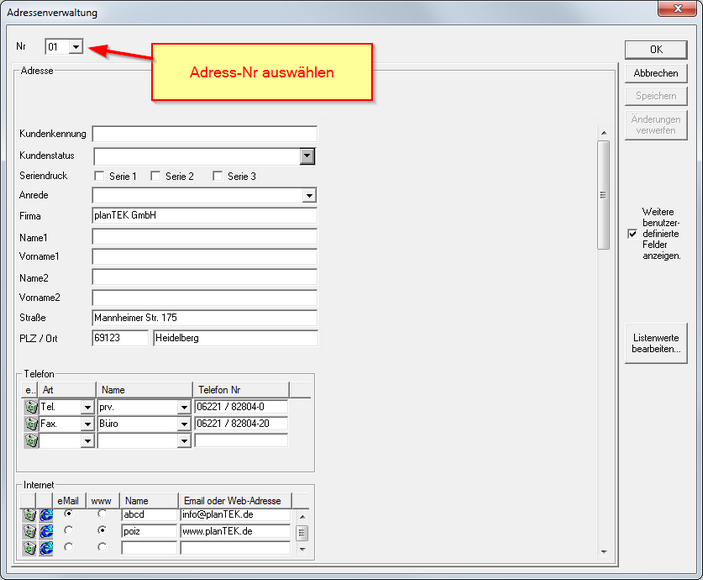Enable the Serie 1 checkbox
This screenshot has height=580, width=703.
pos(99,176)
